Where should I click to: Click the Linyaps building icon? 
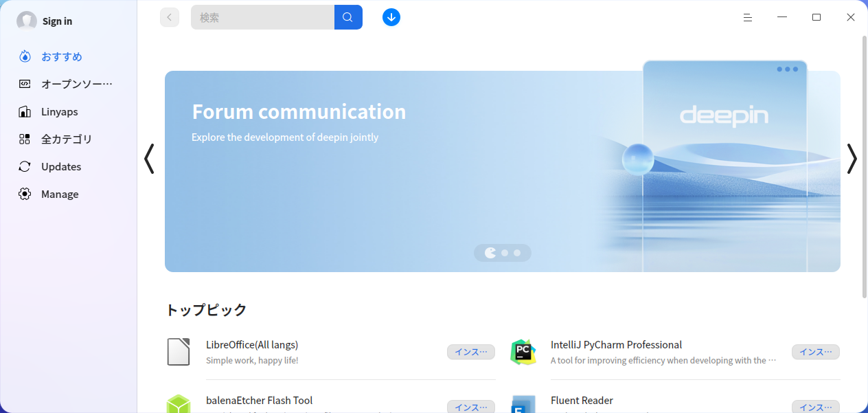[x=25, y=111]
